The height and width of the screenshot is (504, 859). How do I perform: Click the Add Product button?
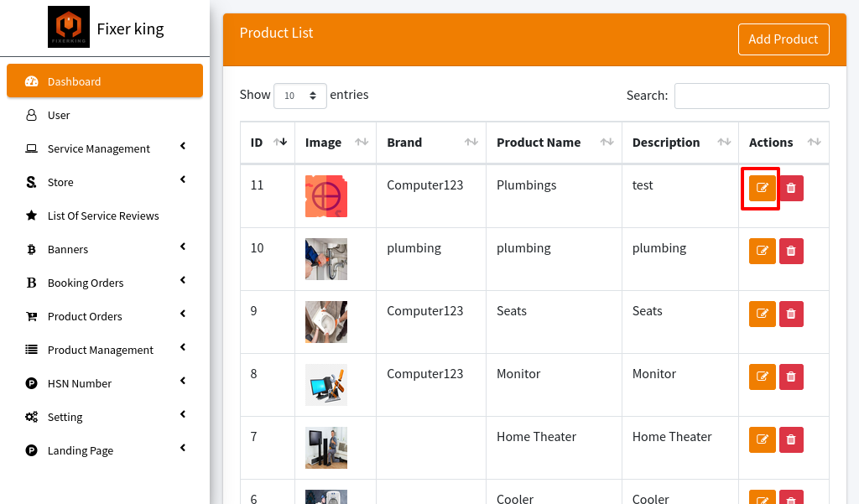(x=784, y=39)
